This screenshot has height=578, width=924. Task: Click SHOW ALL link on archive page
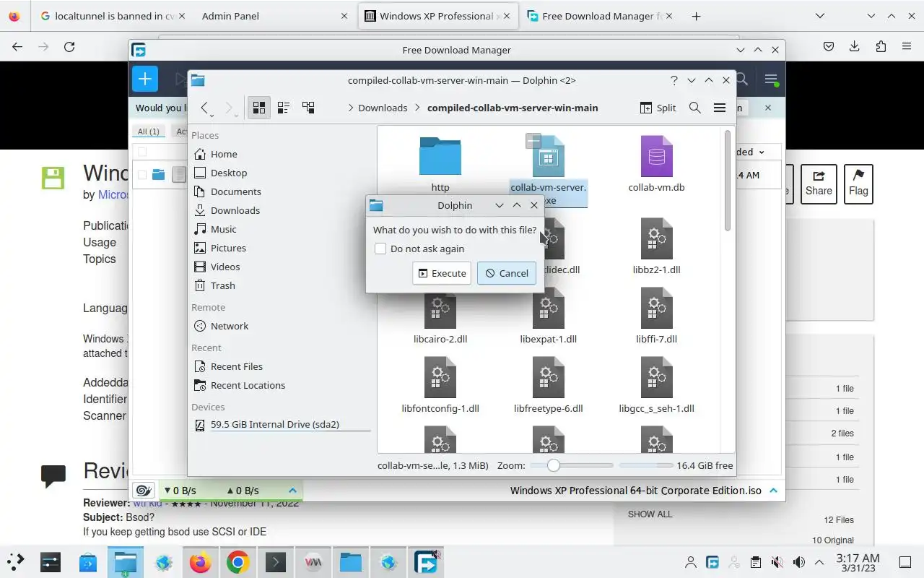click(x=650, y=514)
